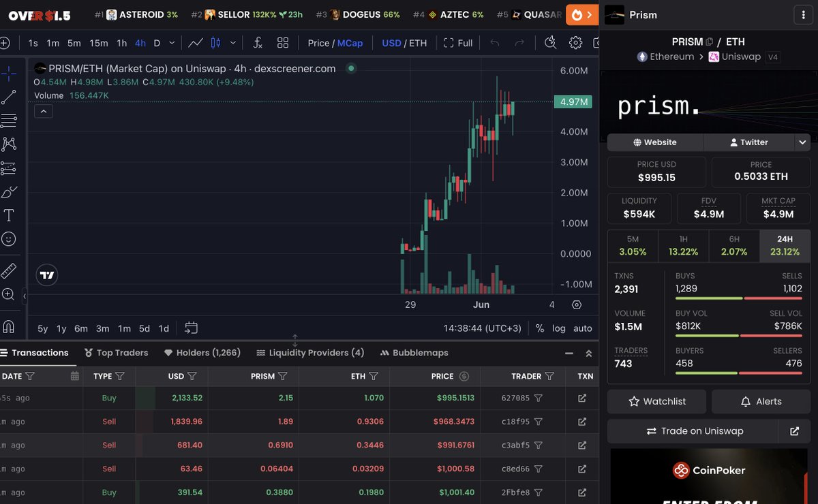Switch to the line chart style

(x=196, y=43)
